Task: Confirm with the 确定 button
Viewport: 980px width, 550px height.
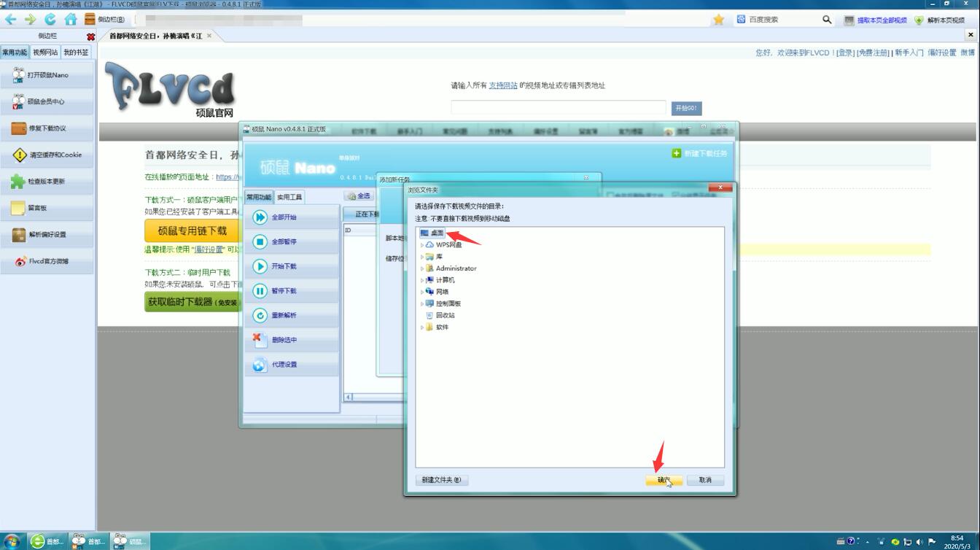Action: coord(664,480)
